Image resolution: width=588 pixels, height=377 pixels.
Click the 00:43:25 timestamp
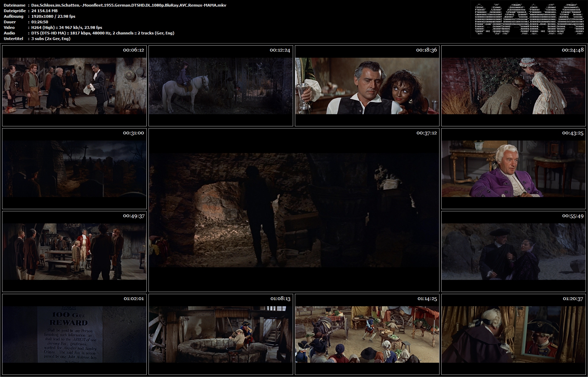click(573, 133)
